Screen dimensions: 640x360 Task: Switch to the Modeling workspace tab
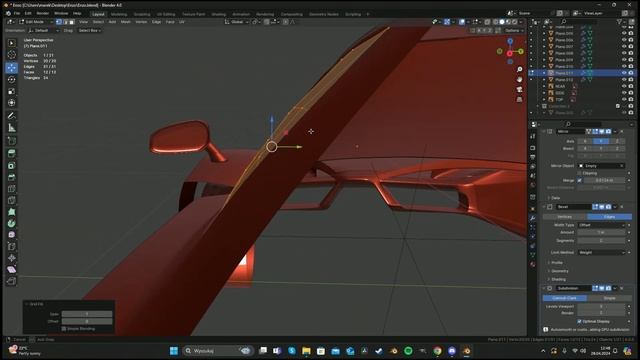click(119, 14)
